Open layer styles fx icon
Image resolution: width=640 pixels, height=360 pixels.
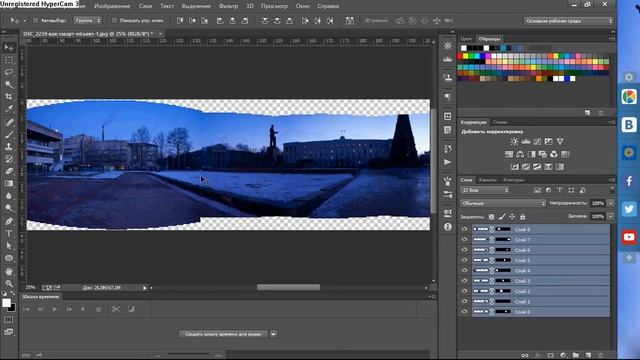click(538, 356)
